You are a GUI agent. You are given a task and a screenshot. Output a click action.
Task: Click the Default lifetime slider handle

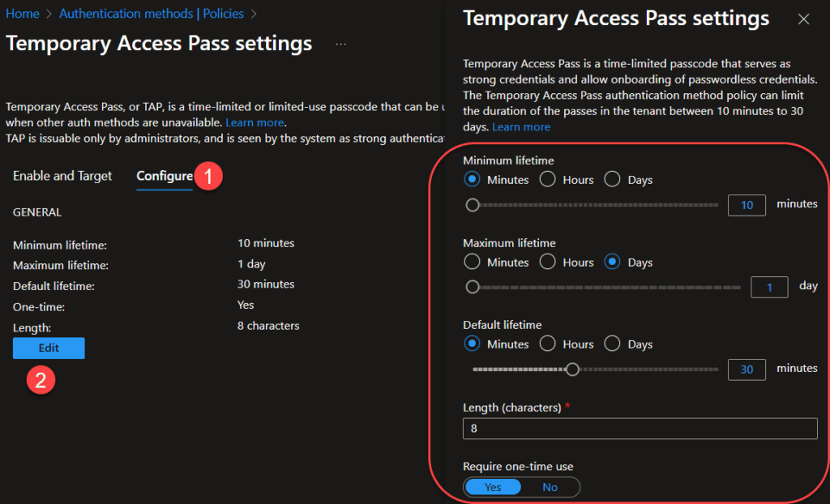pos(572,369)
